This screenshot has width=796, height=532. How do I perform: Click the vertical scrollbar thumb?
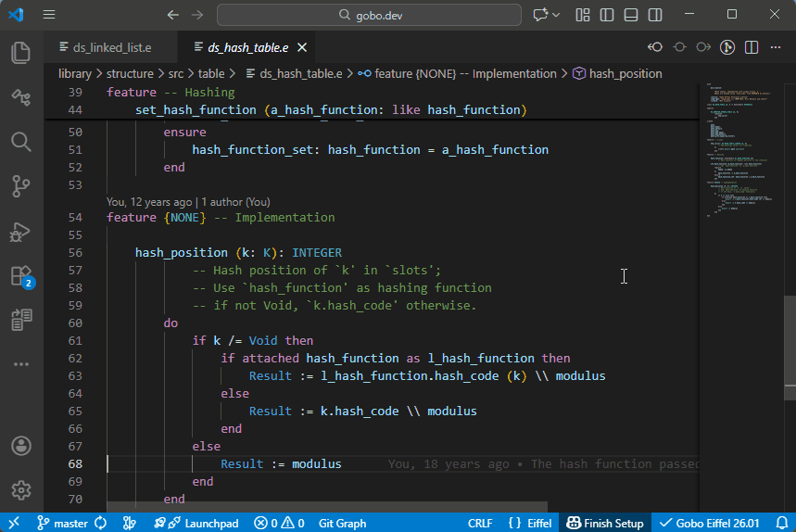(790, 348)
